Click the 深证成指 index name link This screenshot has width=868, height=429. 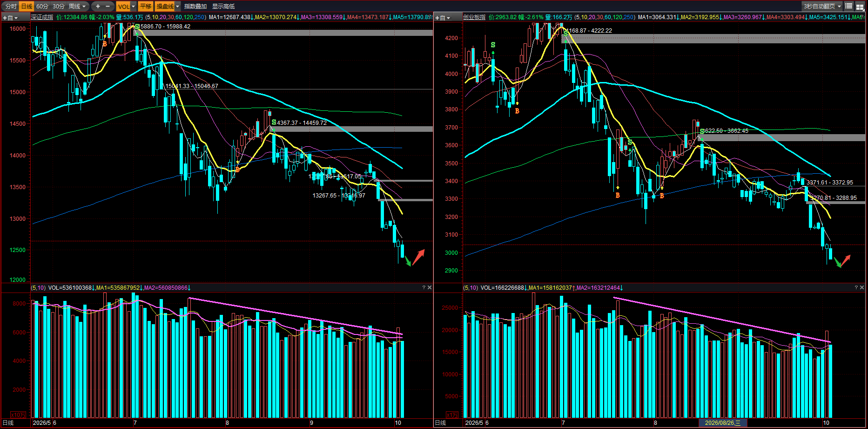tap(42, 17)
